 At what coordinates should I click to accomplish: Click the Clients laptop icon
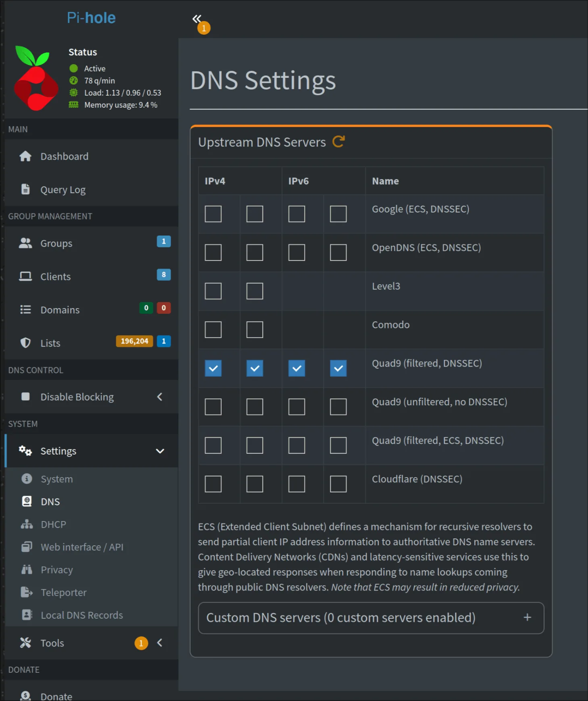tap(25, 276)
